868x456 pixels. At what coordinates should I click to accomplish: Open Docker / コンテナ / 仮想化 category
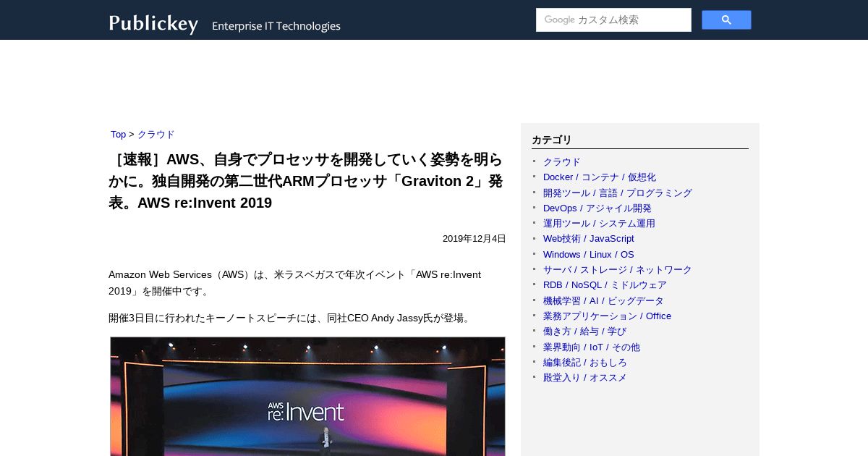[599, 177]
